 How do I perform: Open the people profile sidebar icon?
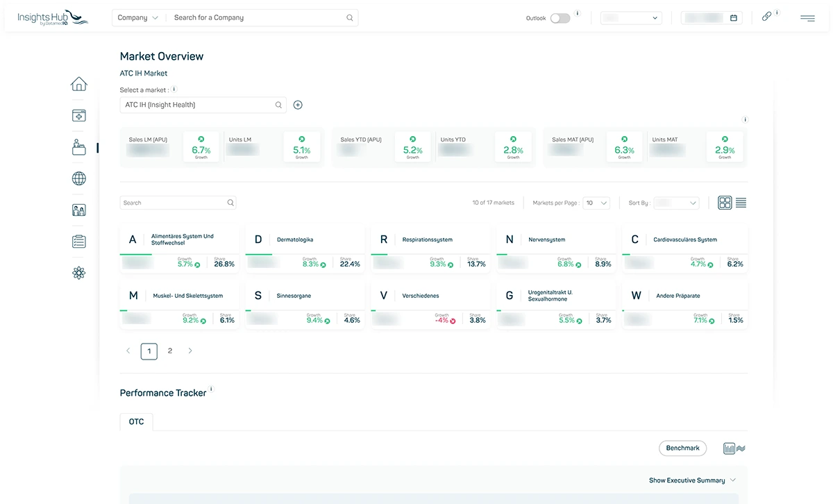79,210
